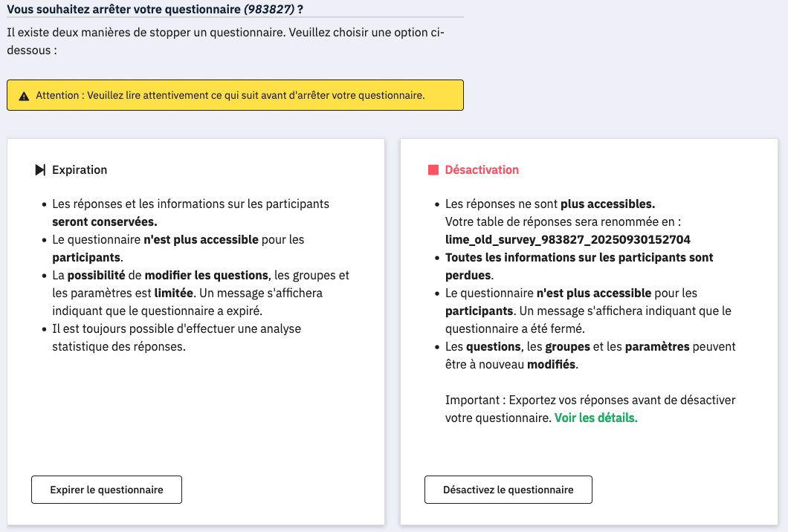Click the "questionnaire a été fermé" message text

(506, 328)
